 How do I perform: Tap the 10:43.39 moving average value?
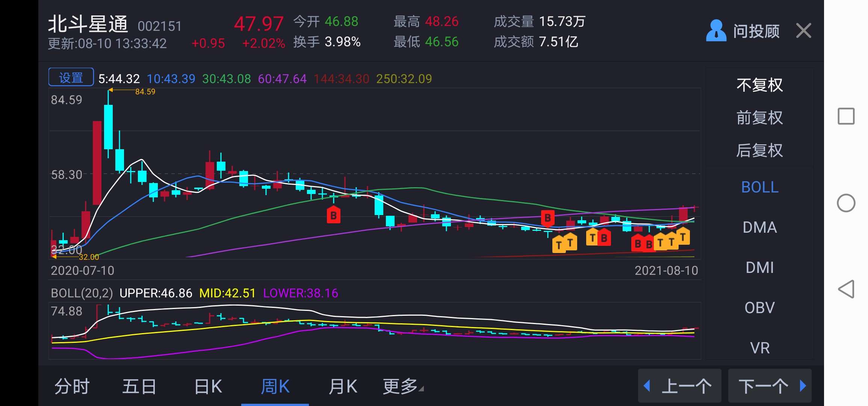171,79
